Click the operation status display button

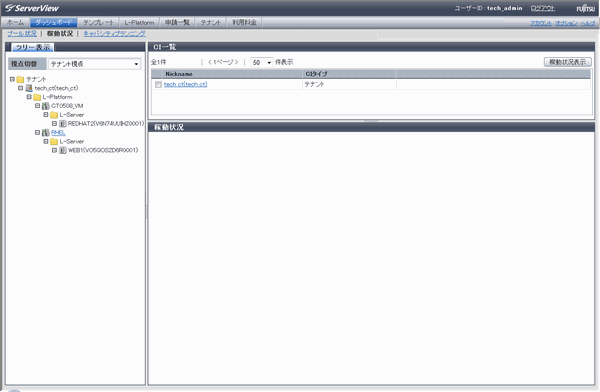567,62
